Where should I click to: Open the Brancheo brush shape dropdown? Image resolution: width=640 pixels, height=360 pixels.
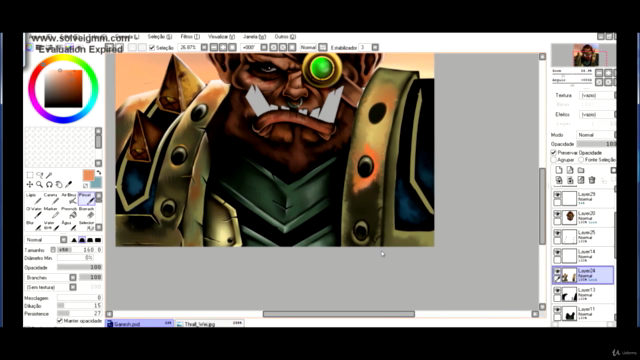click(51, 278)
